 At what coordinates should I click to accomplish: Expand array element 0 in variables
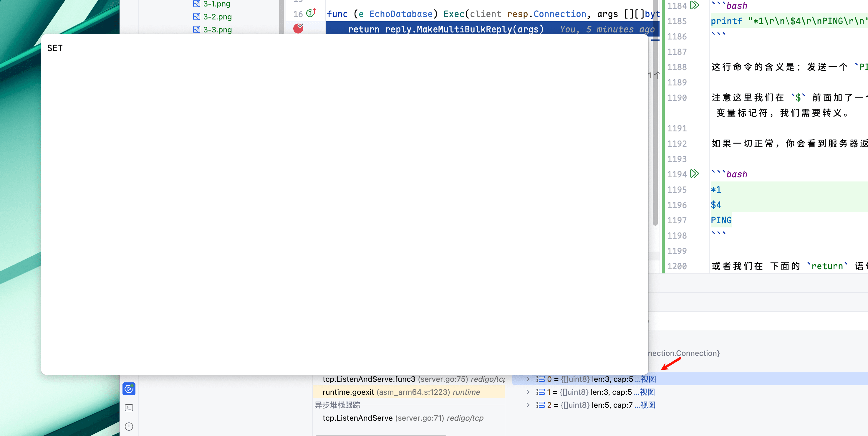click(528, 379)
